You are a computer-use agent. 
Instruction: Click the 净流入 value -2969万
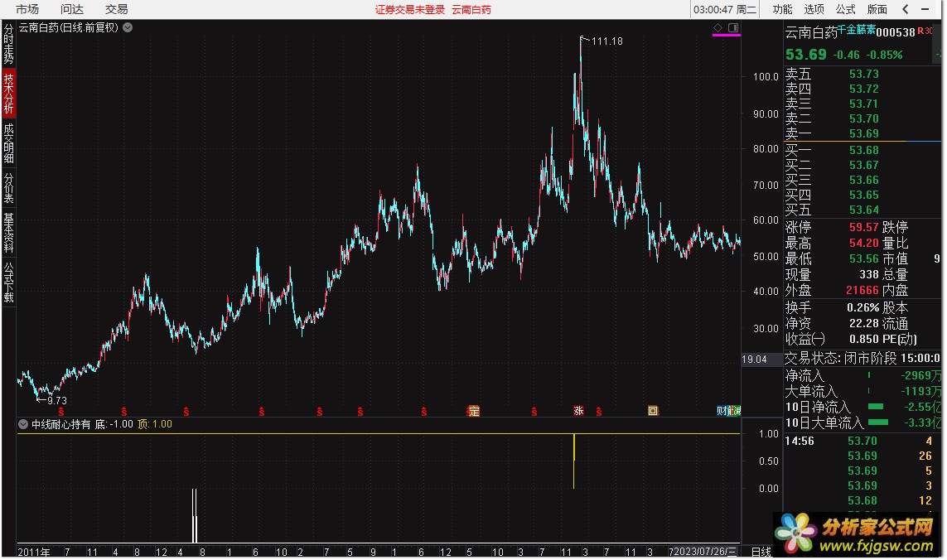click(921, 375)
